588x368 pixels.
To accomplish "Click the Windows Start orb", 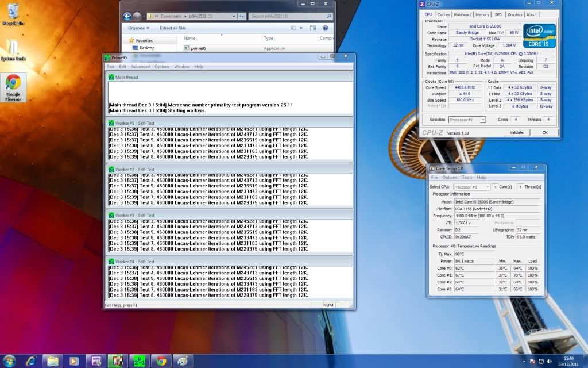I will click(9, 361).
